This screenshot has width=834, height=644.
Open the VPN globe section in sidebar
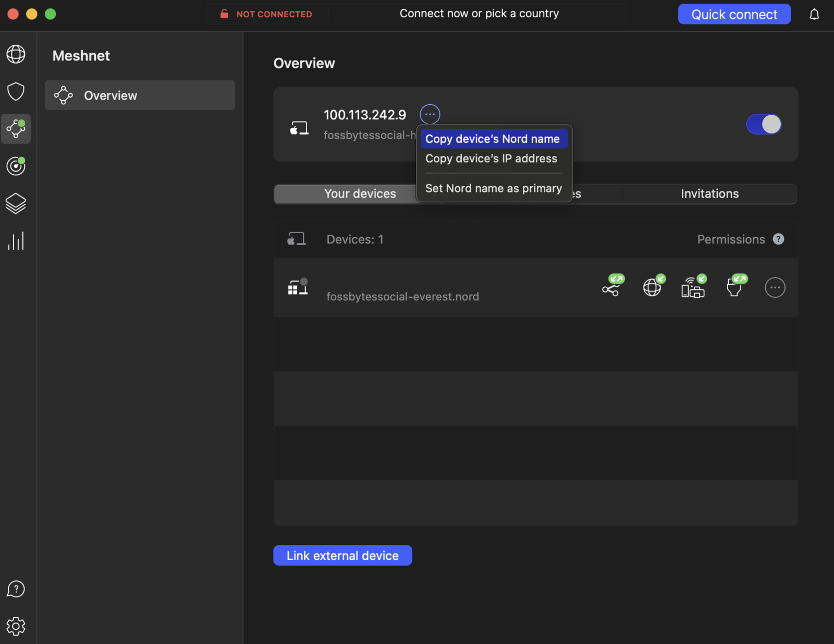coord(16,54)
